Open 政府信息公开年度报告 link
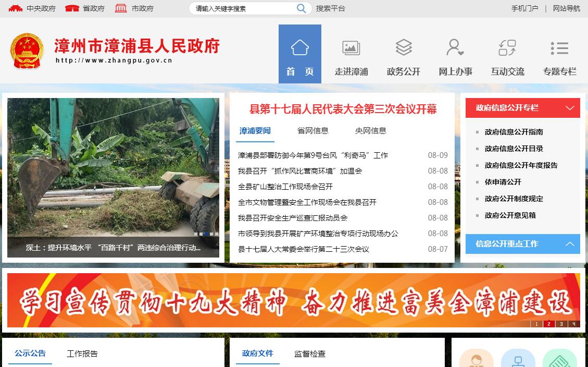Screen dimensions: 588x367 521,165
